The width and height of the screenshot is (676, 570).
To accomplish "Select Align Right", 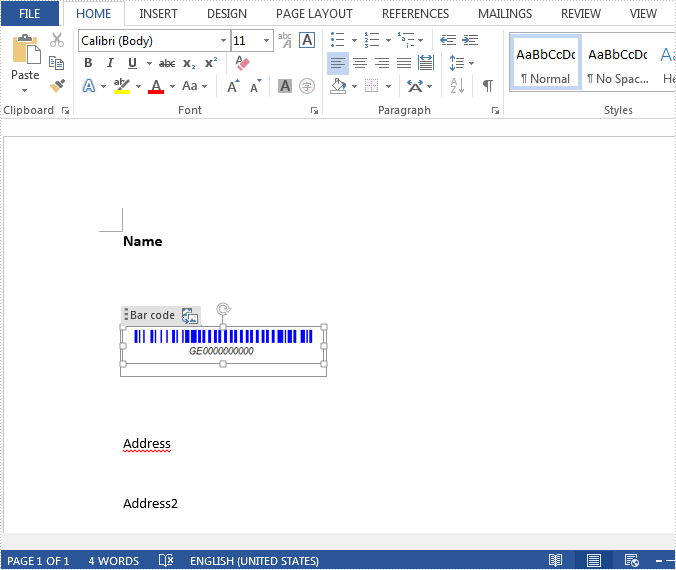I will click(x=382, y=63).
